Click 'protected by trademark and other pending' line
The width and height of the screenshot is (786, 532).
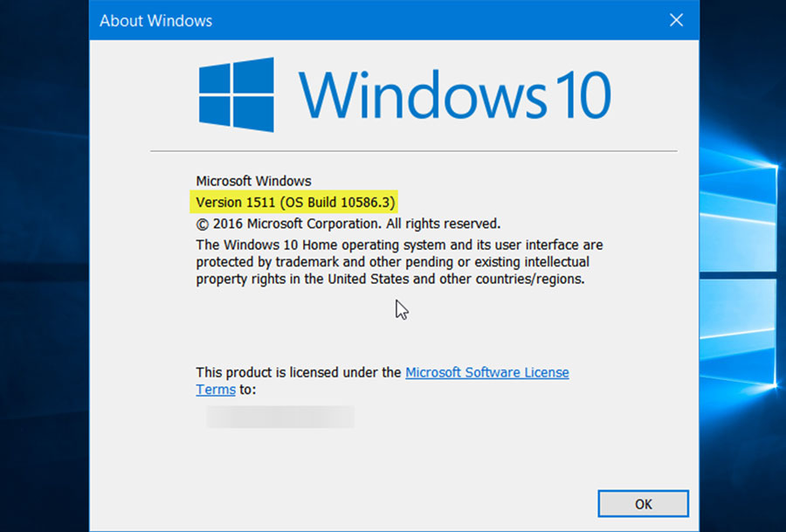tap(392, 262)
